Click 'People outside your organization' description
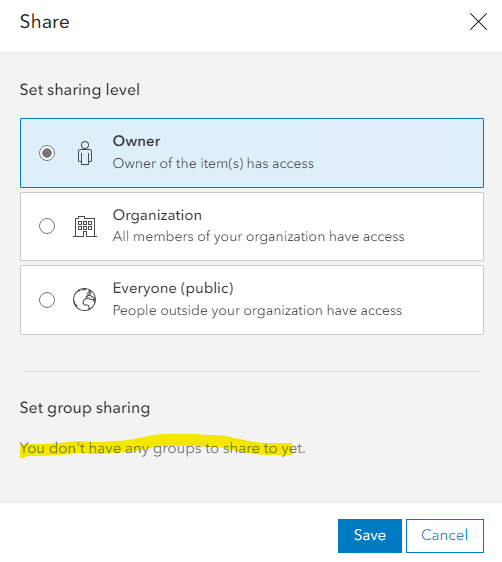This screenshot has width=502, height=562. [257, 310]
